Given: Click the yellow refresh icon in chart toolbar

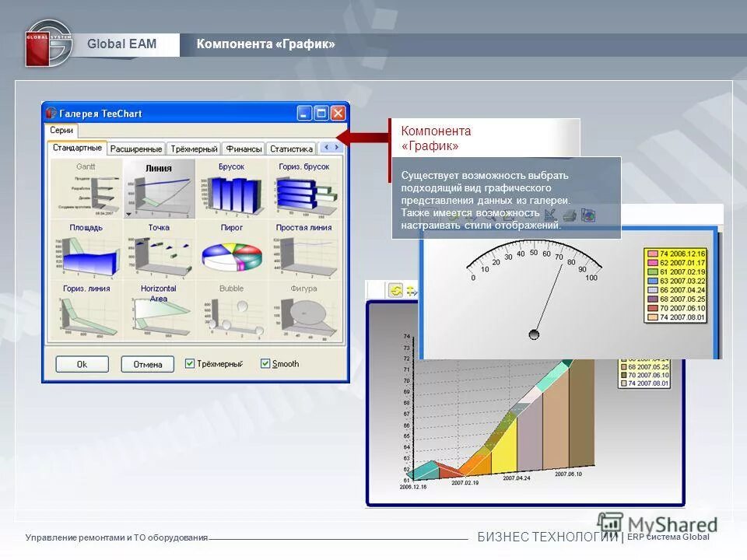Looking at the screenshot, I should click(395, 290).
